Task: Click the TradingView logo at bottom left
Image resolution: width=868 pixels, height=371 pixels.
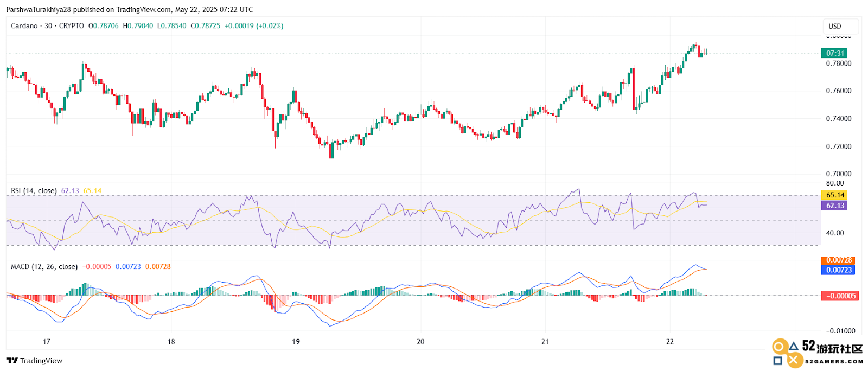Action: point(34,361)
